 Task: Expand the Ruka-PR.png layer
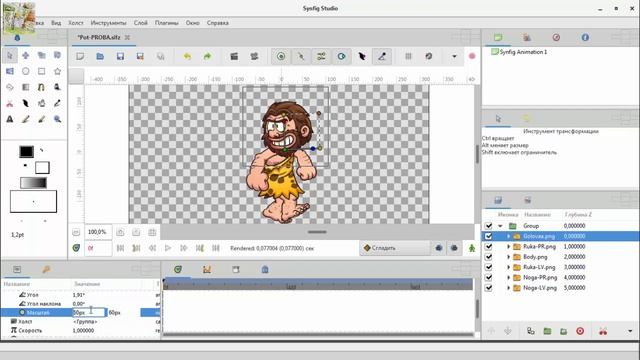(509, 247)
